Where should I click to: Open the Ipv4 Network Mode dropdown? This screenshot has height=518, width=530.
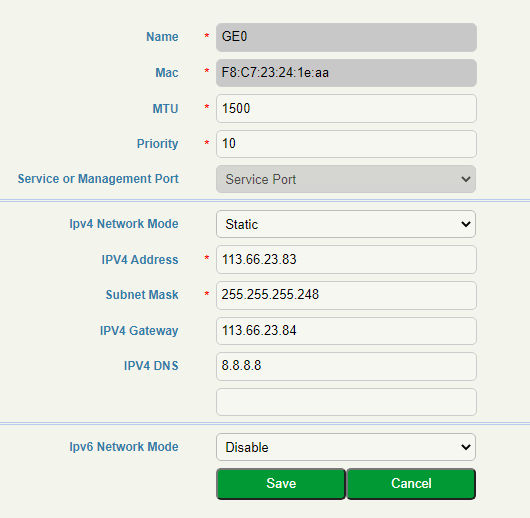pos(346,224)
